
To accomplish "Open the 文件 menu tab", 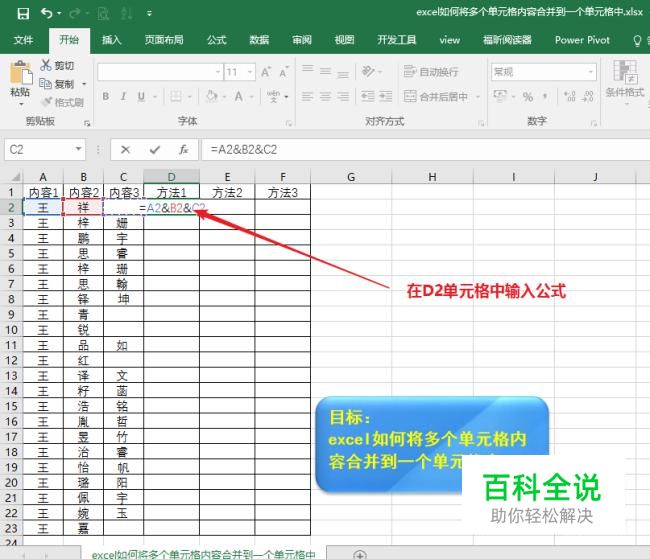I will (x=23, y=40).
